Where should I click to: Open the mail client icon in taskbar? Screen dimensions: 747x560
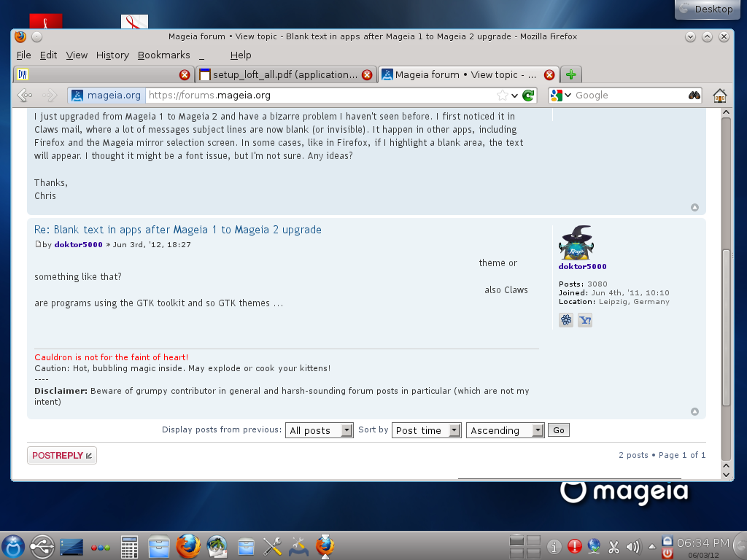(x=217, y=547)
